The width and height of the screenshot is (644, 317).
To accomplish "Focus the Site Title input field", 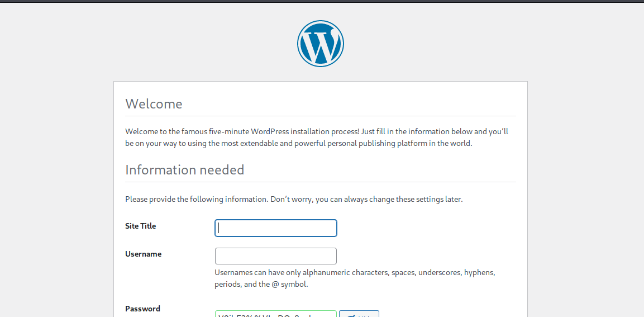I will coord(275,228).
